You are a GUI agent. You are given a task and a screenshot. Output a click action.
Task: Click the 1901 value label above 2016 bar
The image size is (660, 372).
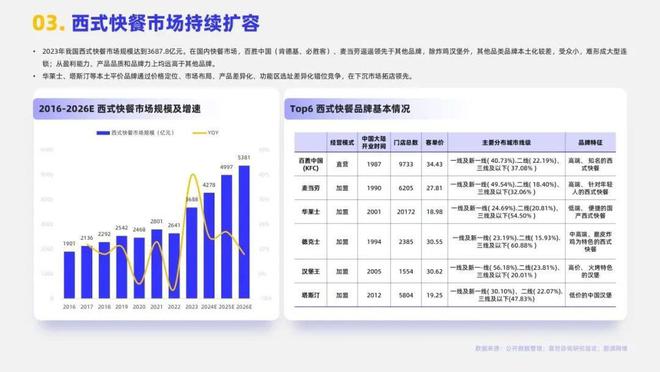(x=69, y=244)
